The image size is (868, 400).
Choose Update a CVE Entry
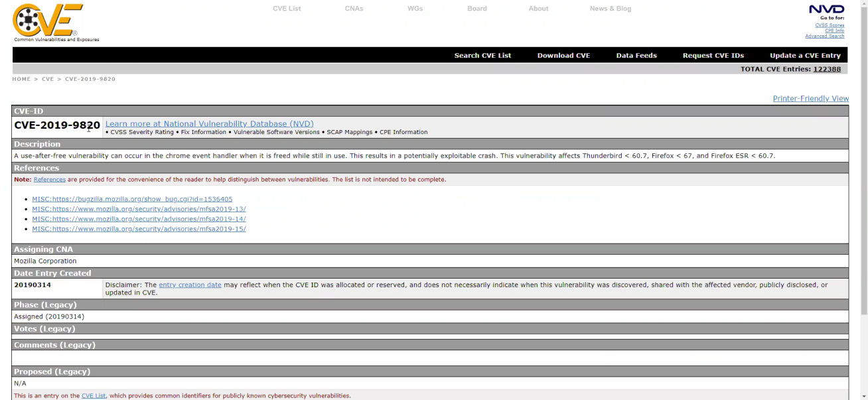coord(805,55)
